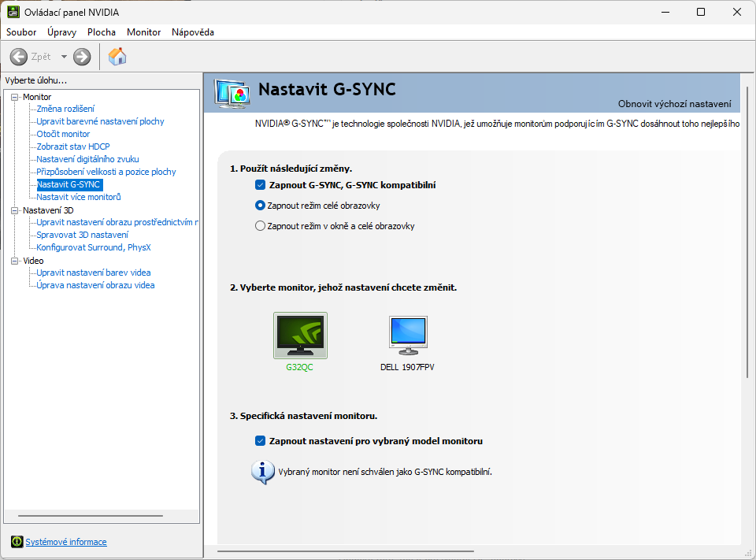
Task: Click the system information icon at bottom left
Action: pyautogui.click(x=17, y=542)
